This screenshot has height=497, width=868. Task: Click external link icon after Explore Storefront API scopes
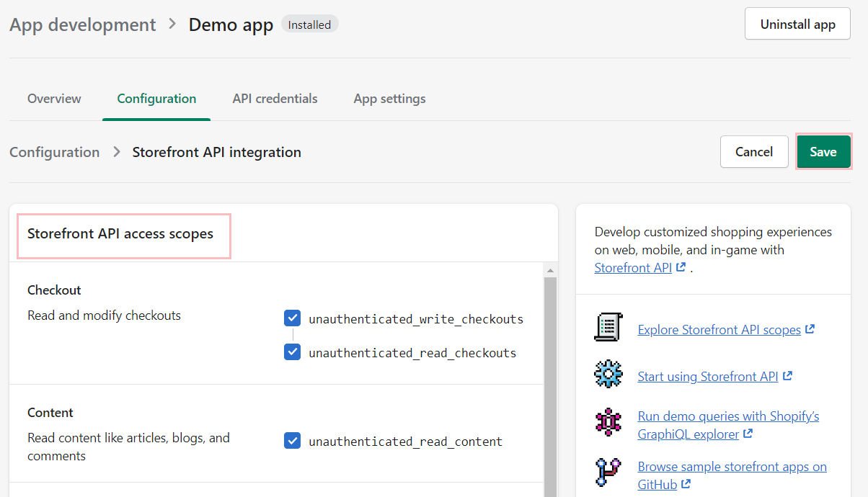point(810,329)
